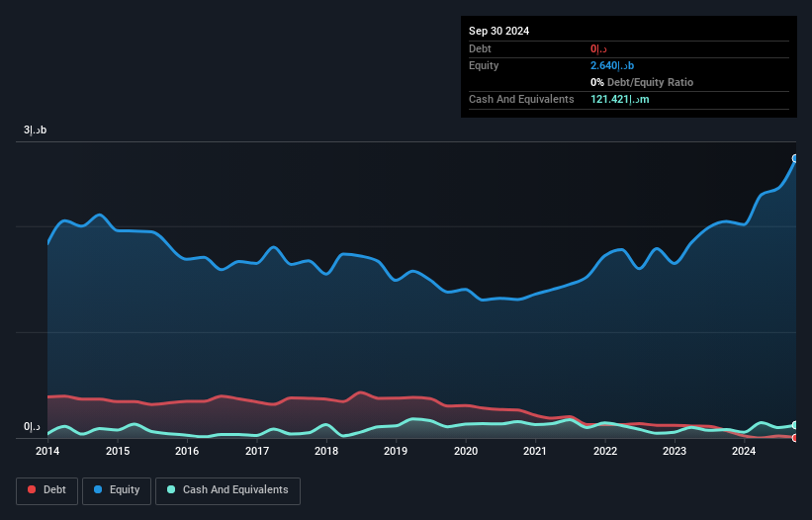
Task: Click the 3b y-axis top label
Action: click(36, 130)
